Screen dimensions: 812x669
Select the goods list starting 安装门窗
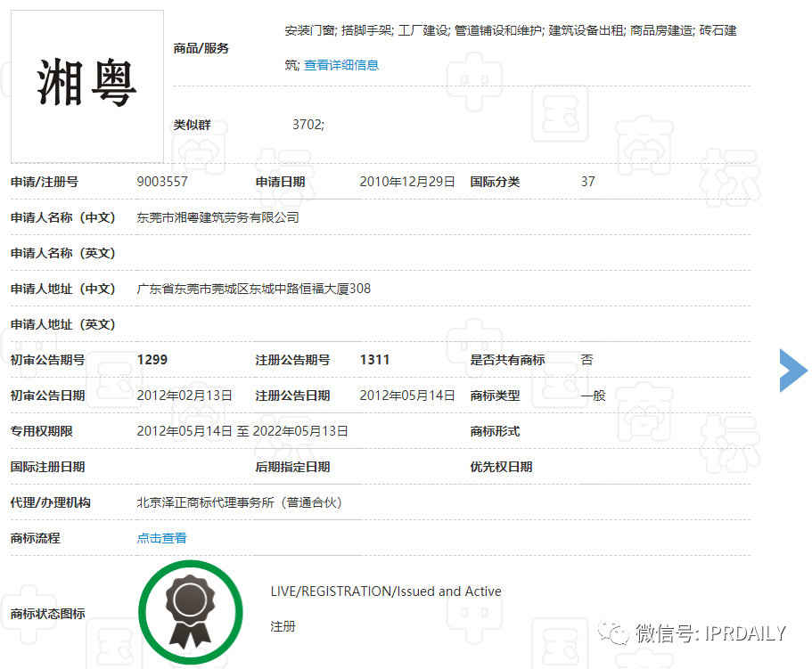(510, 47)
